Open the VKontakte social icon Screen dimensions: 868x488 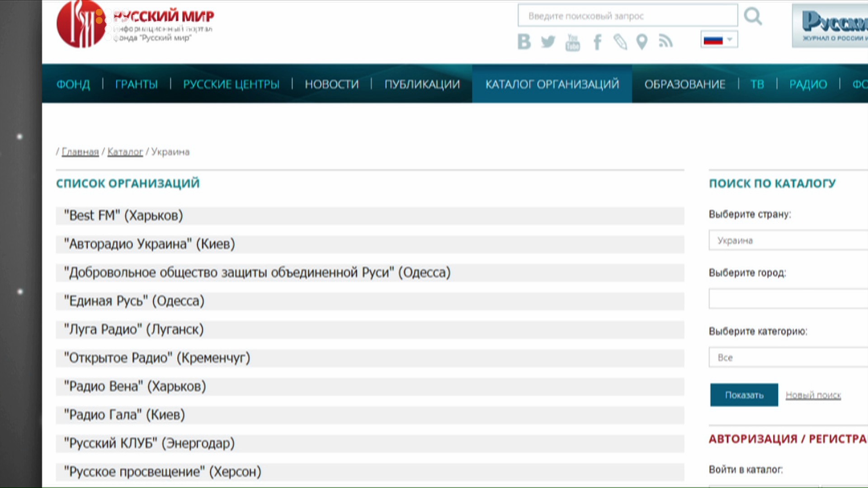coord(524,42)
